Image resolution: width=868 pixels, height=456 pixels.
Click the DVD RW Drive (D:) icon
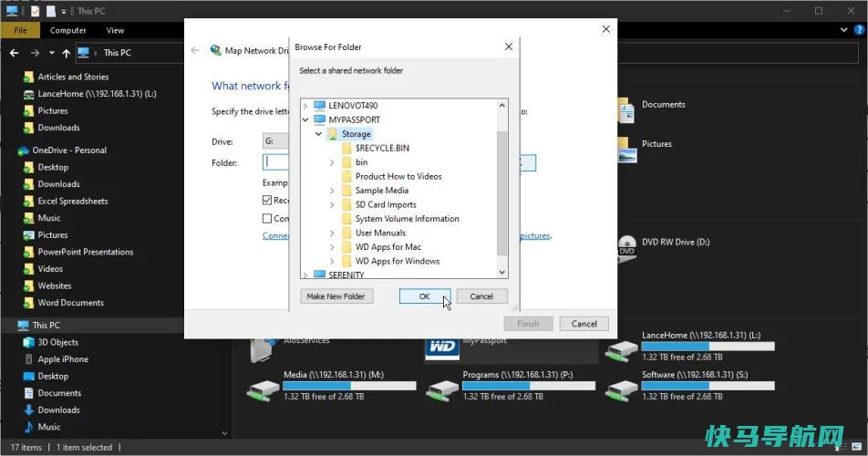pyautogui.click(x=626, y=248)
